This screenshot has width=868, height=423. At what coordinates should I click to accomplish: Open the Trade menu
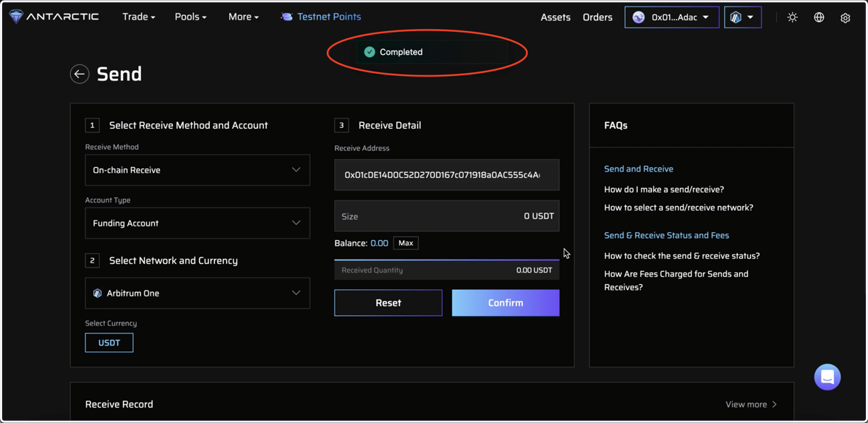tap(139, 17)
